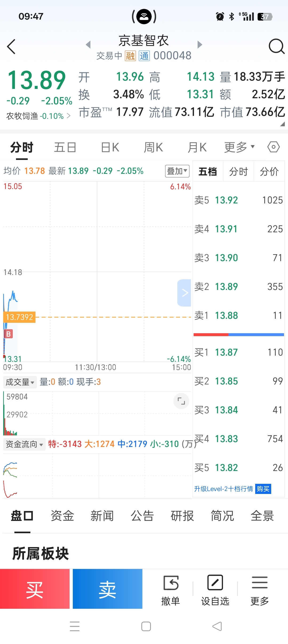
Task: Expand the 更多 chart period dropdown
Action: click(x=239, y=147)
